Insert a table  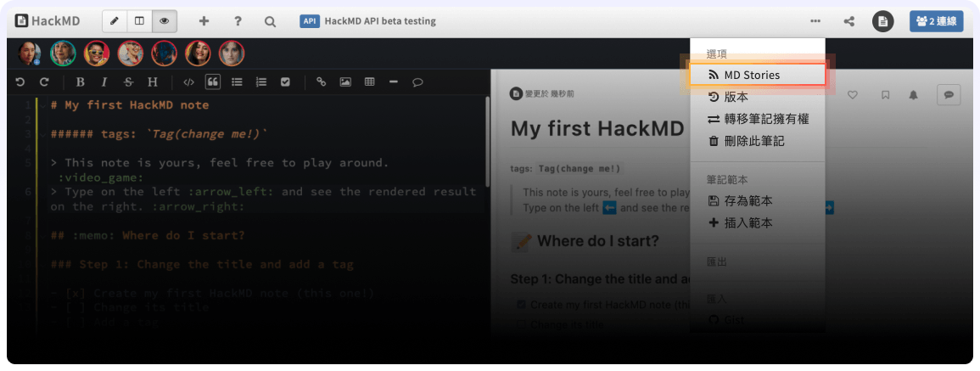tap(369, 82)
